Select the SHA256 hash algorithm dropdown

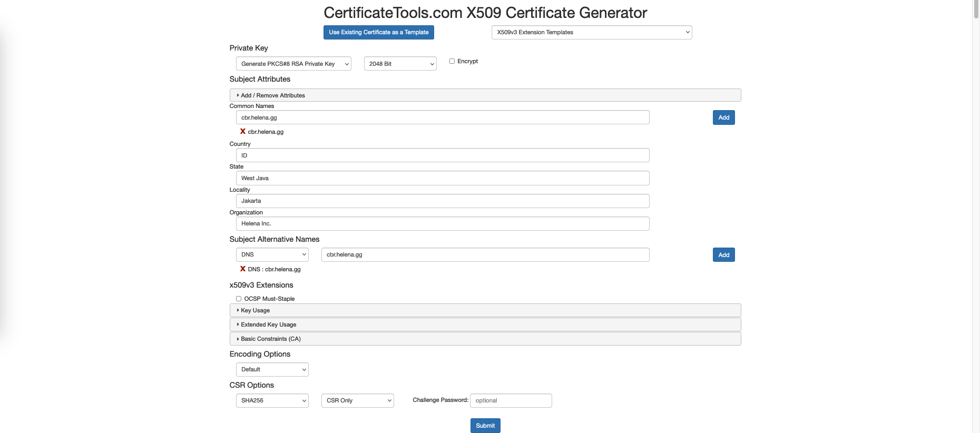tap(272, 401)
